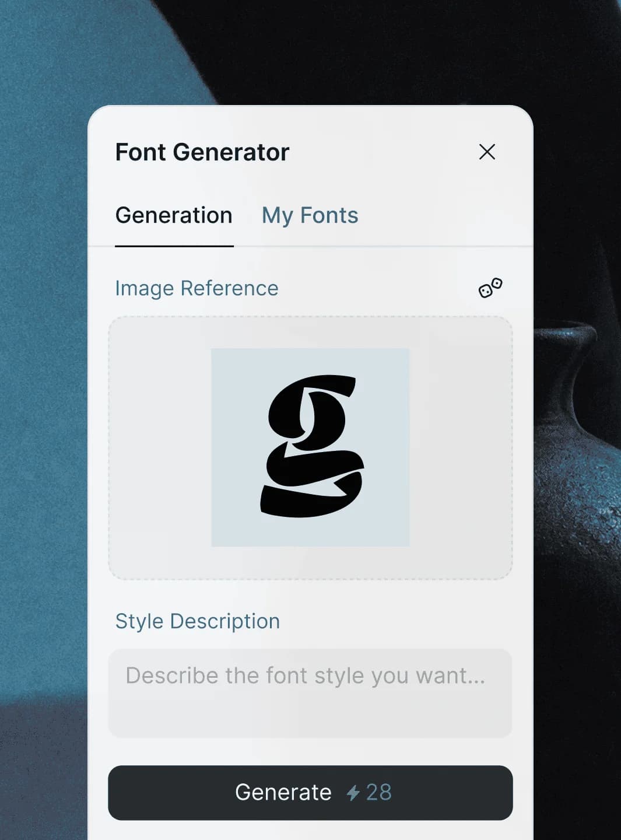The height and width of the screenshot is (840, 621).
Task: Click the Image Reference label
Action: click(x=197, y=288)
